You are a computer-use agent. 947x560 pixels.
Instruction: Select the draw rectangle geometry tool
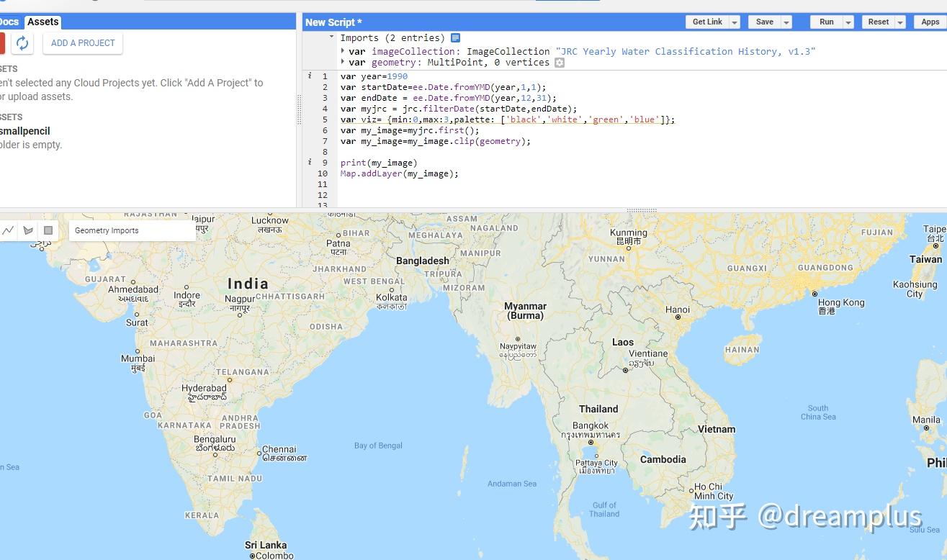point(48,230)
